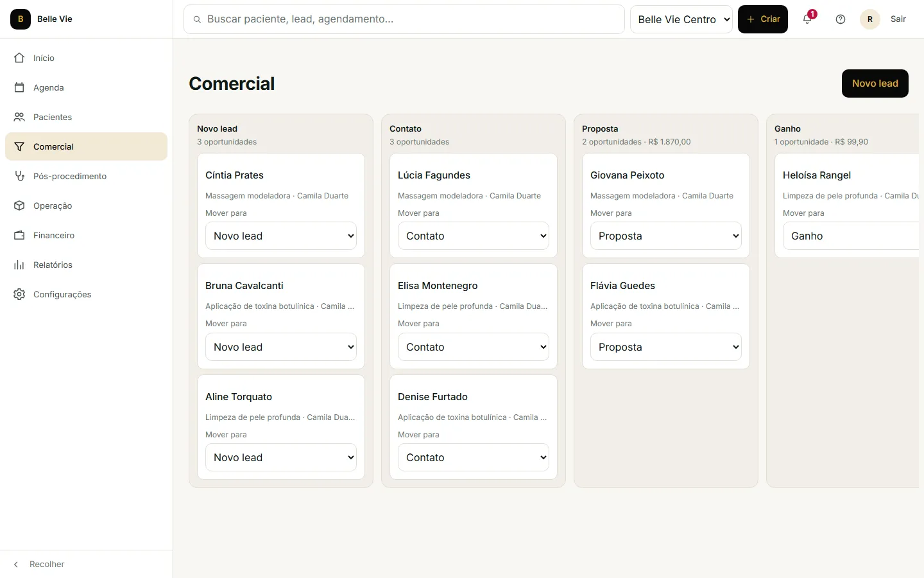The height and width of the screenshot is (578, 924).
Task: Click the Comercial funnel icon
Action: (19, 146)
